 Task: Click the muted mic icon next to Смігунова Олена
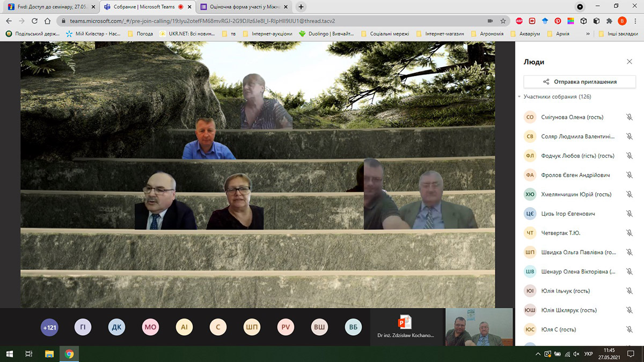(x=630, y=117)
